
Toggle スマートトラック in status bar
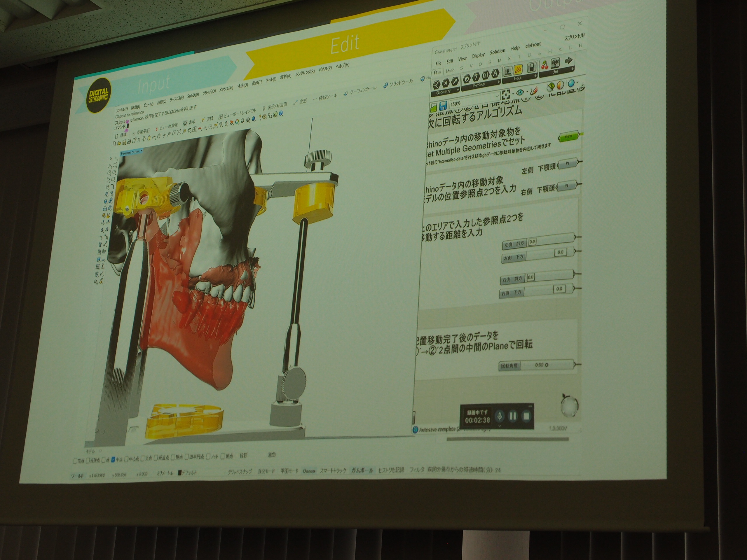point(333,471)
